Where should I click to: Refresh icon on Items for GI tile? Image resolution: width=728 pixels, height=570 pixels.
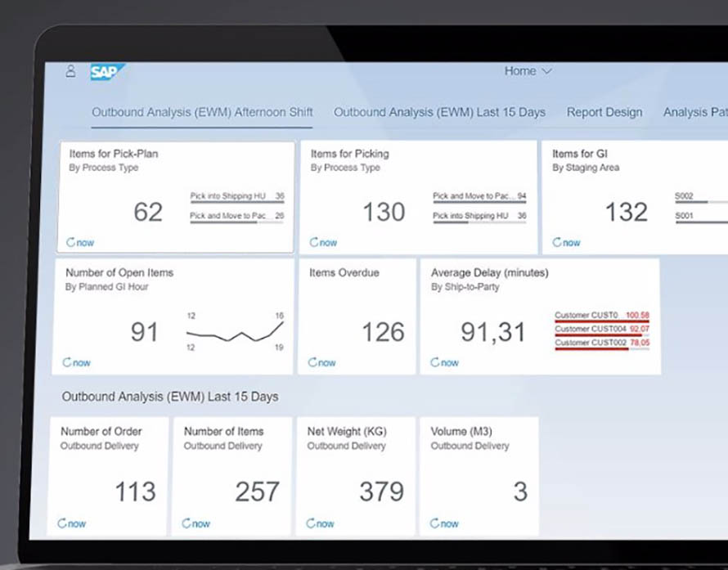(557, 242)
